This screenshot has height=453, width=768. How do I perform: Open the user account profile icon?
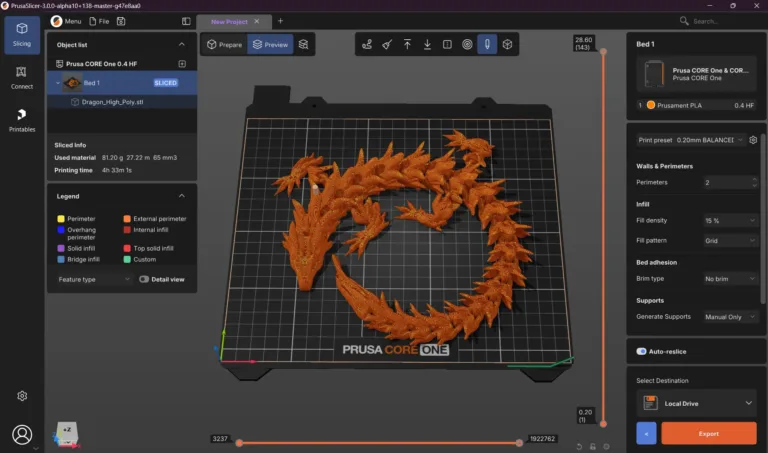coord(22,434)
